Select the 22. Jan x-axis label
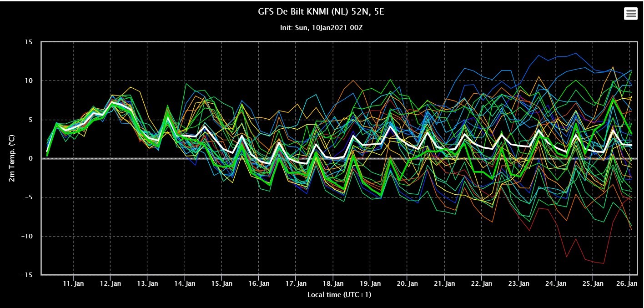Viewport: 644px width, 308px height. (x=481, y=283)
